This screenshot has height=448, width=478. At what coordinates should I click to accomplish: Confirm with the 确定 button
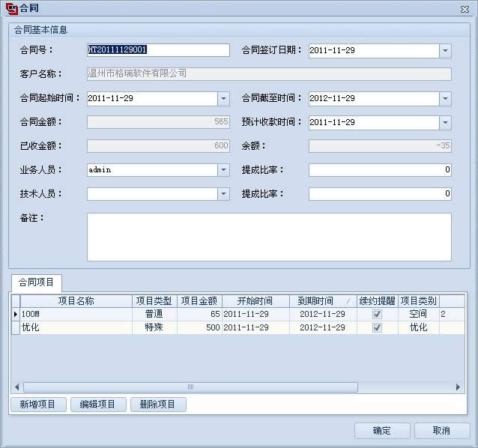(x=381, y=431)
